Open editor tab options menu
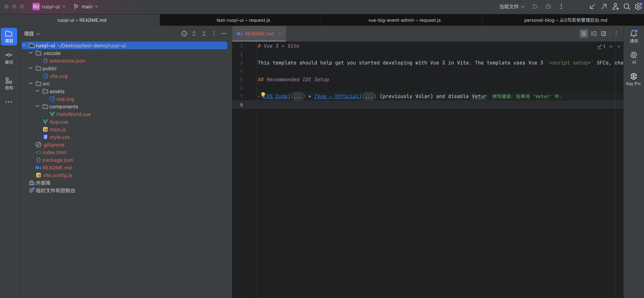This screenshot has height=298, width=644. pyautogui.click(x=616, y=34)
